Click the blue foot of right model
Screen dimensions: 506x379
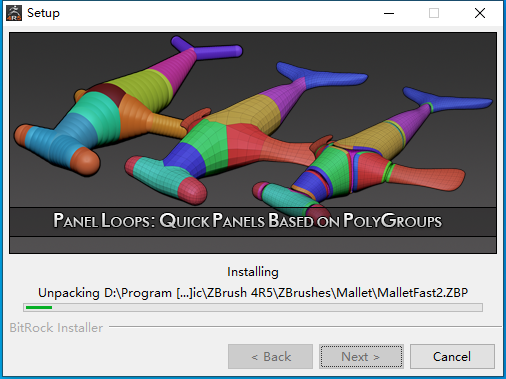(447, 99)
